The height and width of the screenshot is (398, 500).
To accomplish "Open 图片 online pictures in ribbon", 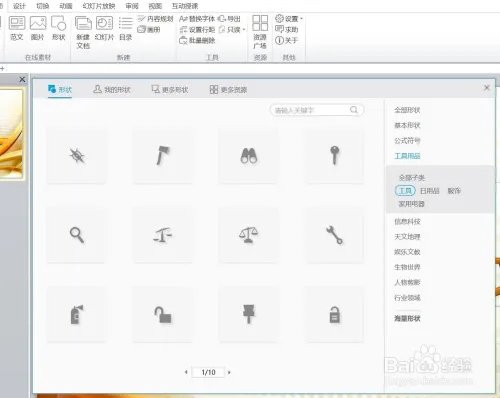I will point(38,28).
